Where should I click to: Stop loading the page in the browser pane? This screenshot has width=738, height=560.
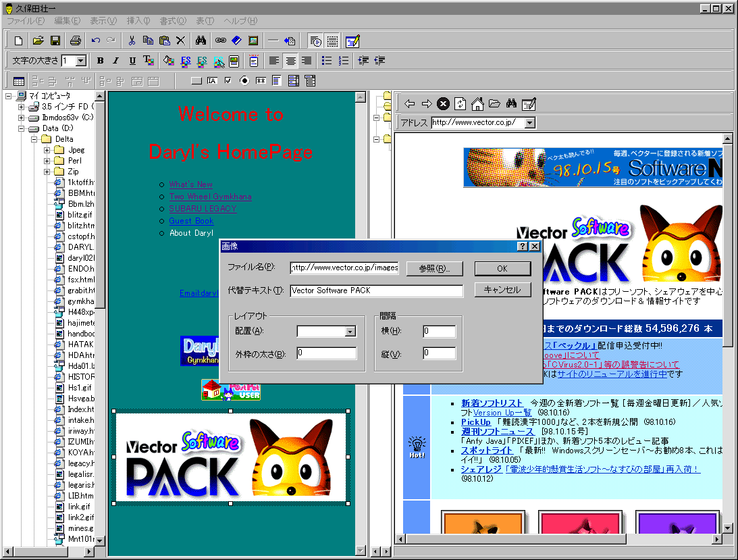(x=443, y=104)
